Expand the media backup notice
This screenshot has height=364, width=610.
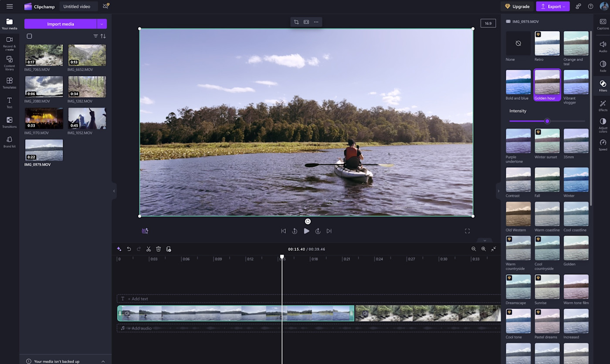pyautogui.click(x=103, y=361)
